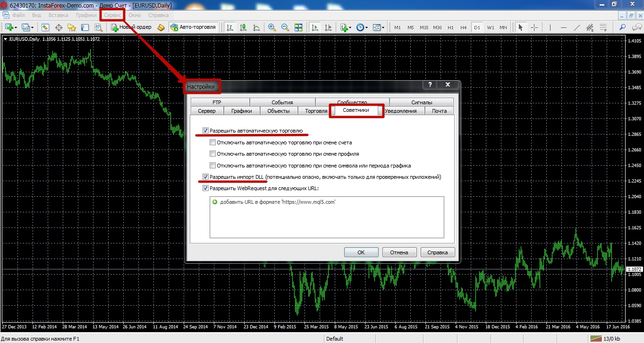Select the crosshair cursor tool

coord(534,27)
